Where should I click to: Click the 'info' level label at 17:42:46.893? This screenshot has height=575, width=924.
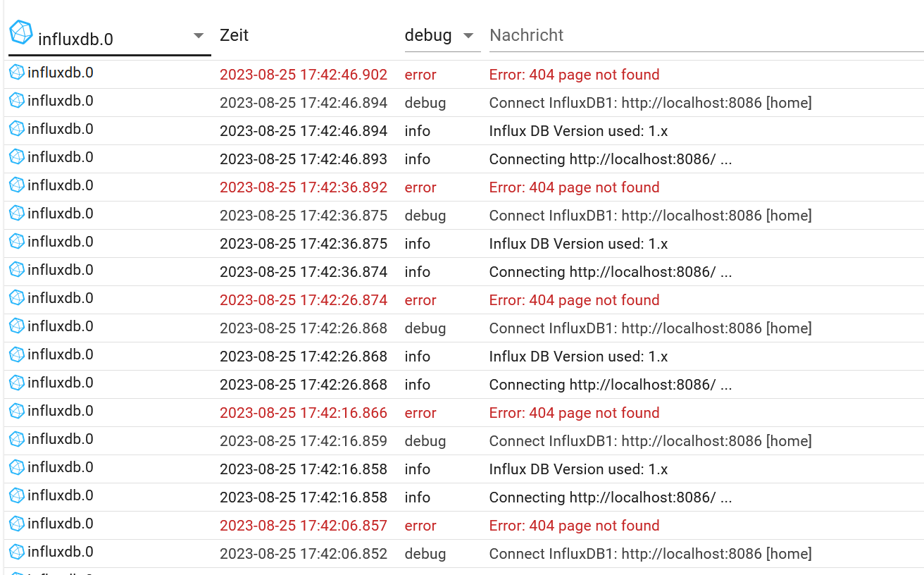point(418,159)
